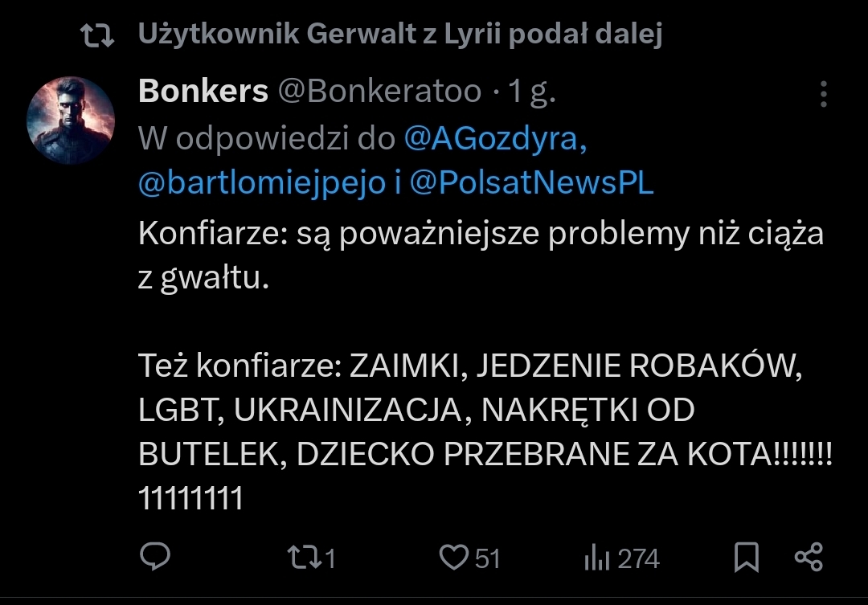Click the repost count of 1

coord(330,558)
